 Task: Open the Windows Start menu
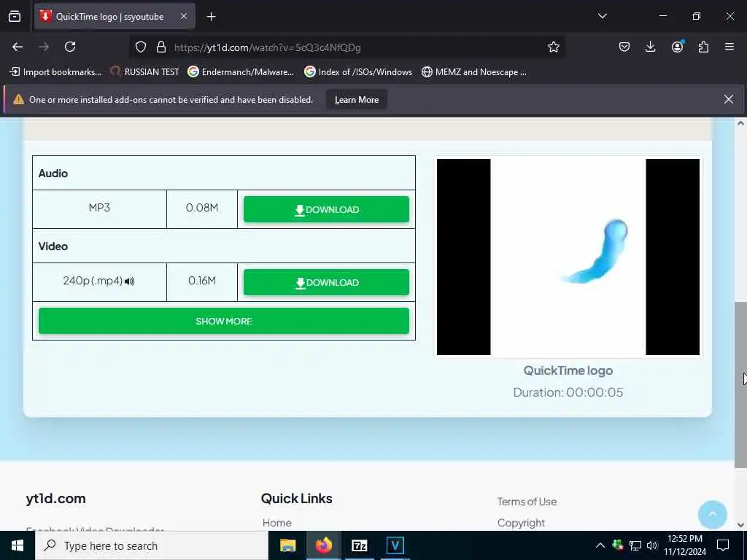18,545
